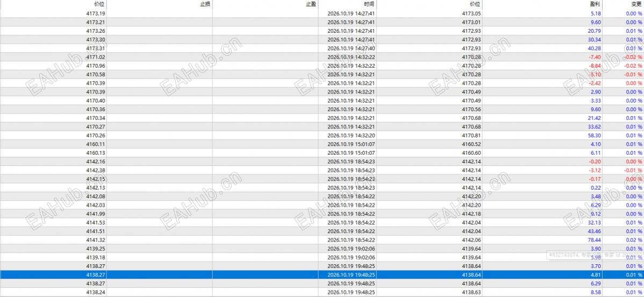Image resolution: width=644 pixels, height=297 pixels.
Task: Click the close price 4138.63
Action: tap(471, 292)
